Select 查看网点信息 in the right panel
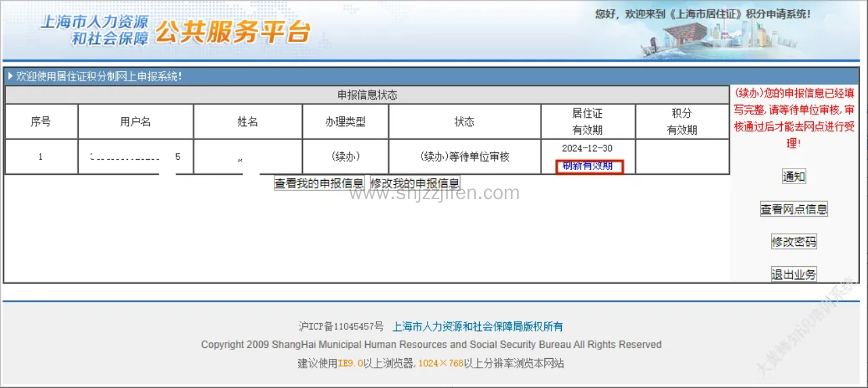Screen dimensions: 868x388 [x=793, y=209]
